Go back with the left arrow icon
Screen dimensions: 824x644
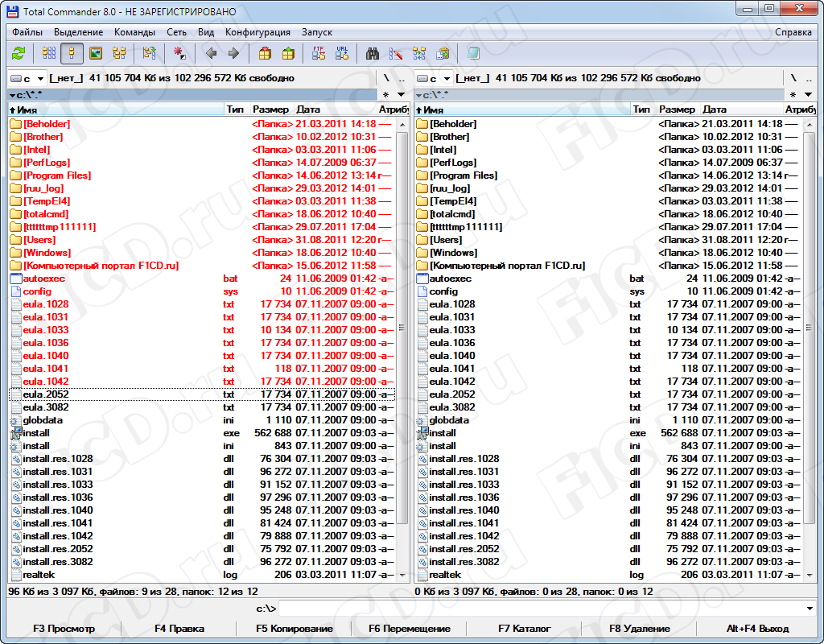click(x=212, y=53)
